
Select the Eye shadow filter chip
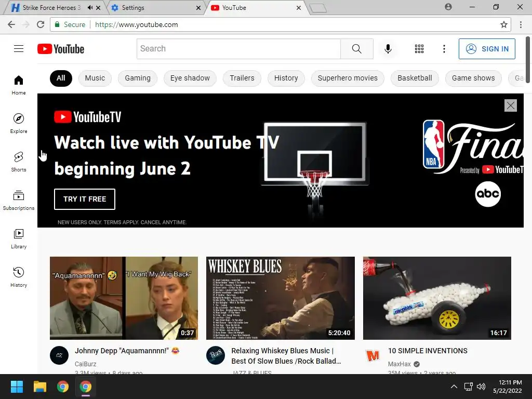tap(190, 78)
